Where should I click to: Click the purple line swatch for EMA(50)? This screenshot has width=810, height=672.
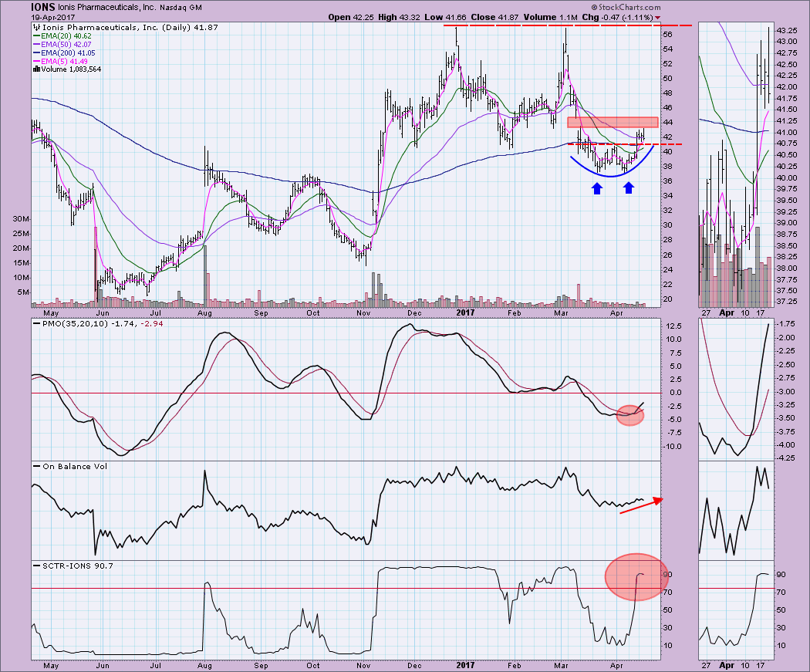click(x=36, y=45)
